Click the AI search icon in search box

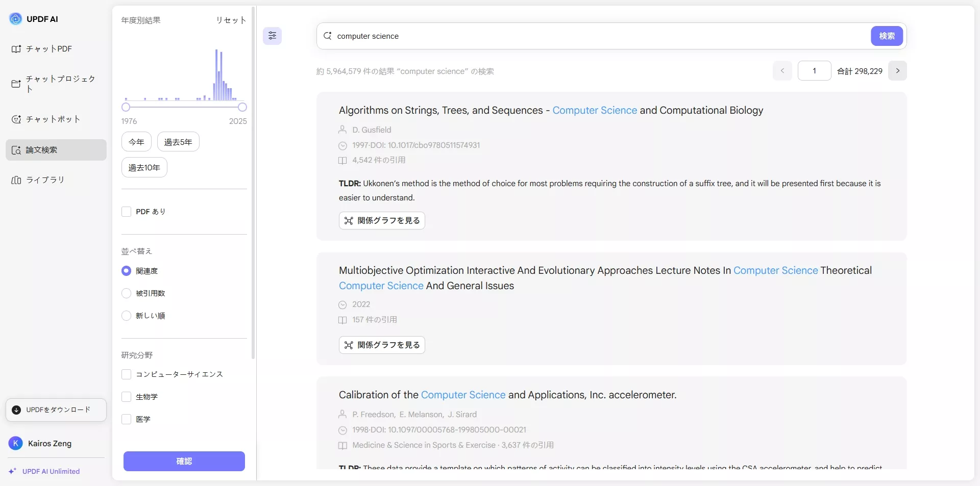pos(328,36)
